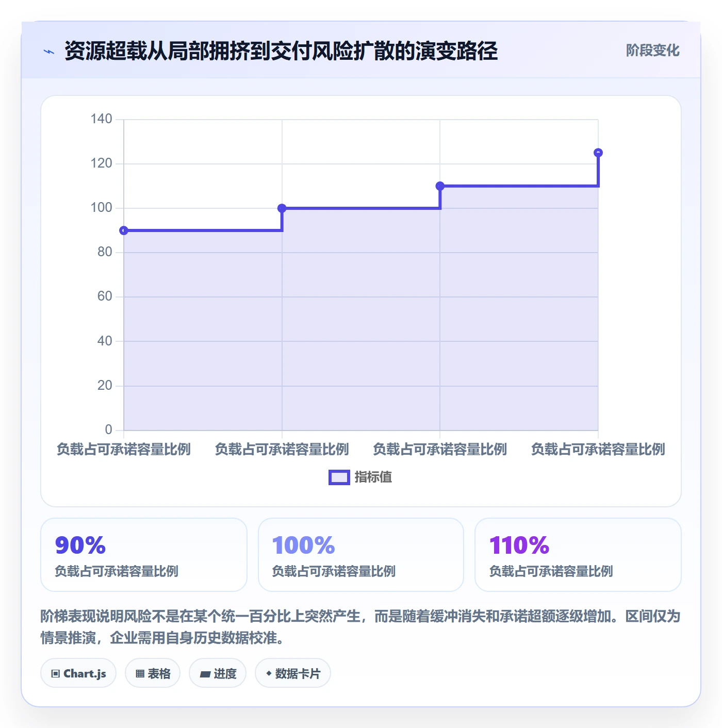Image resolution: width=722 pixels, height=728 pixels.
Task: Click the y-axis label 80
Action: (x=105, y=252)
